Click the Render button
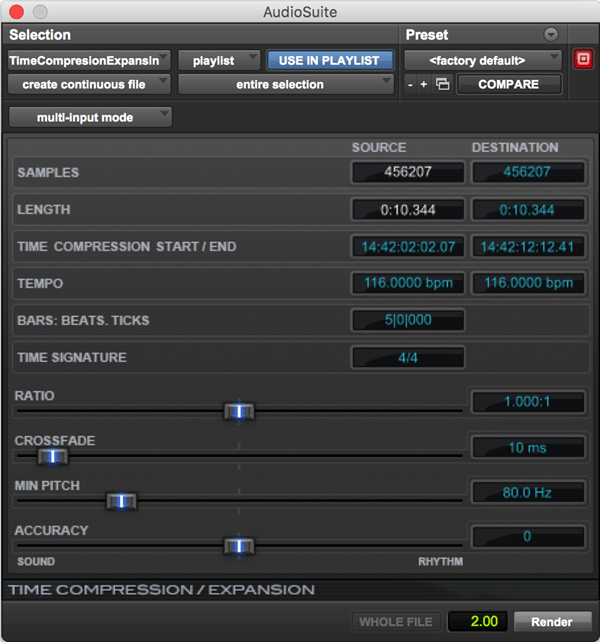 (552, 622)
